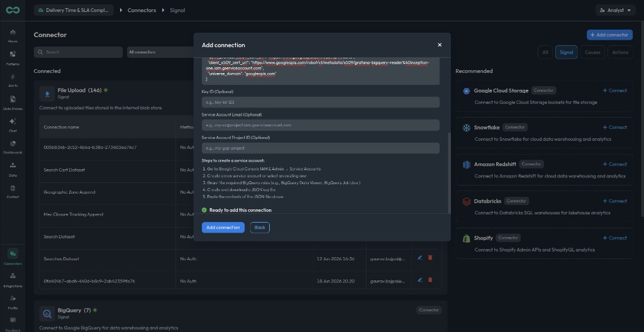Screen dimensions: 644x332
Task: Edit the Searches Dataset connection
Action: [x=419, y=258]
